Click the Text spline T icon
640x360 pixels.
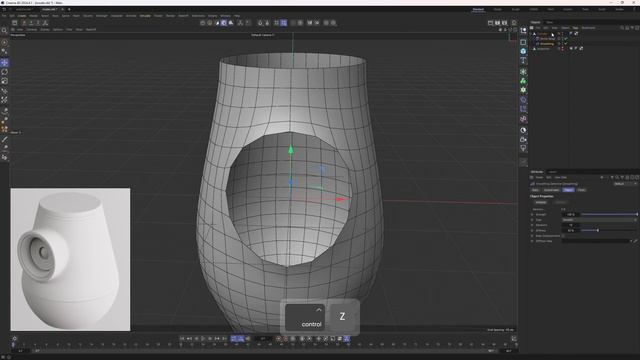click(523, 60)
